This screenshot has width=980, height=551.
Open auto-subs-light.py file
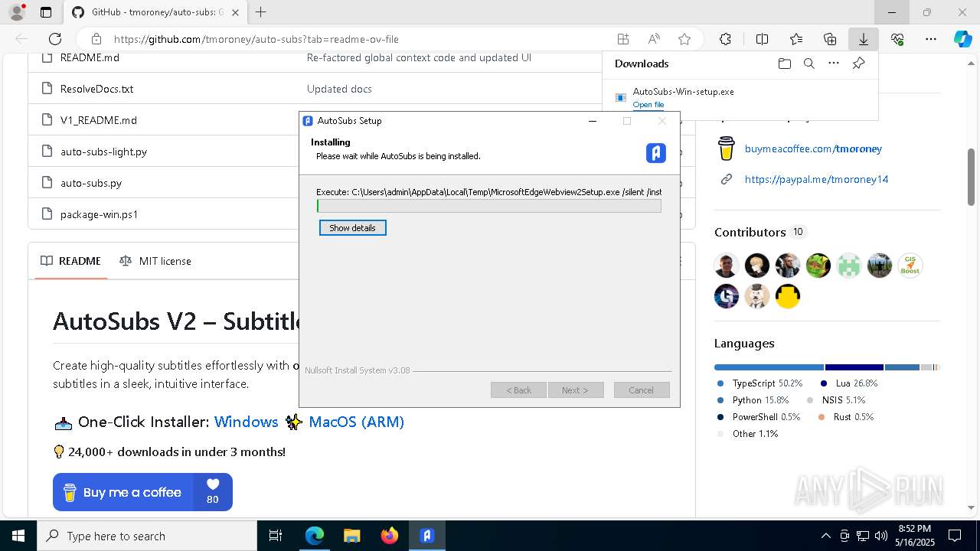tap(103, 152)
